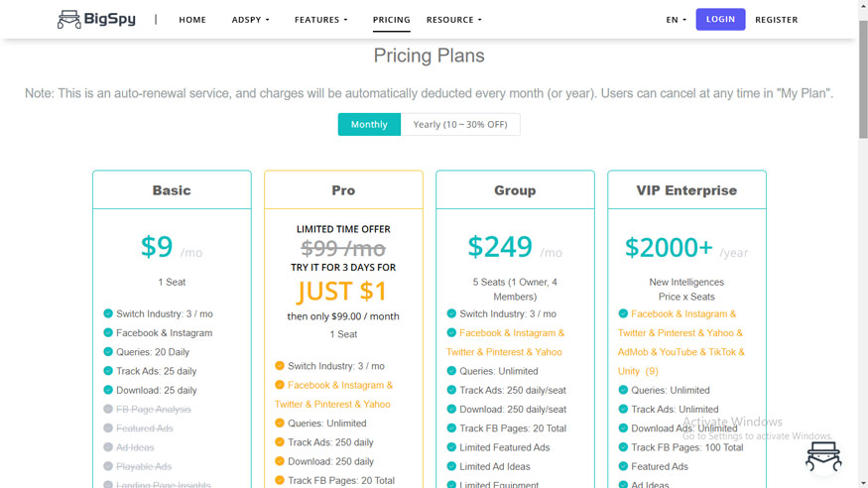The height and width of the screenshot is (488, 868).
Task: Click the page vertical scrollbar thumb
Action: coord(863,79)
